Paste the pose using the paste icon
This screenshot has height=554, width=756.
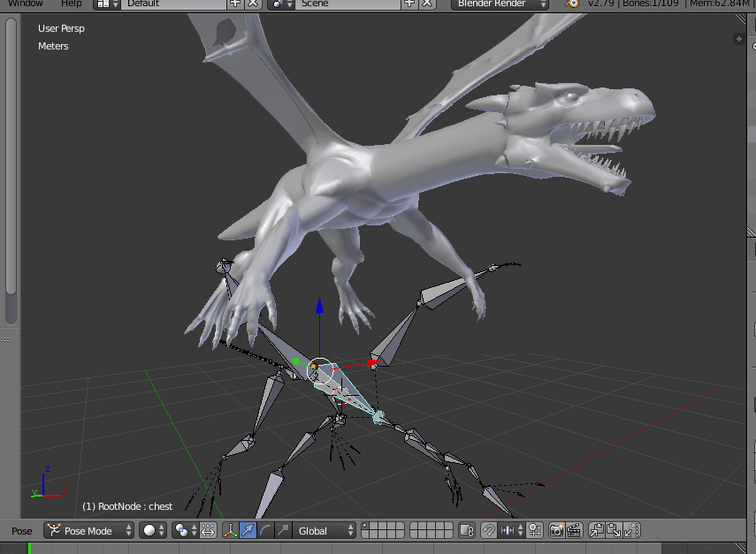click(x=614, y=530)
